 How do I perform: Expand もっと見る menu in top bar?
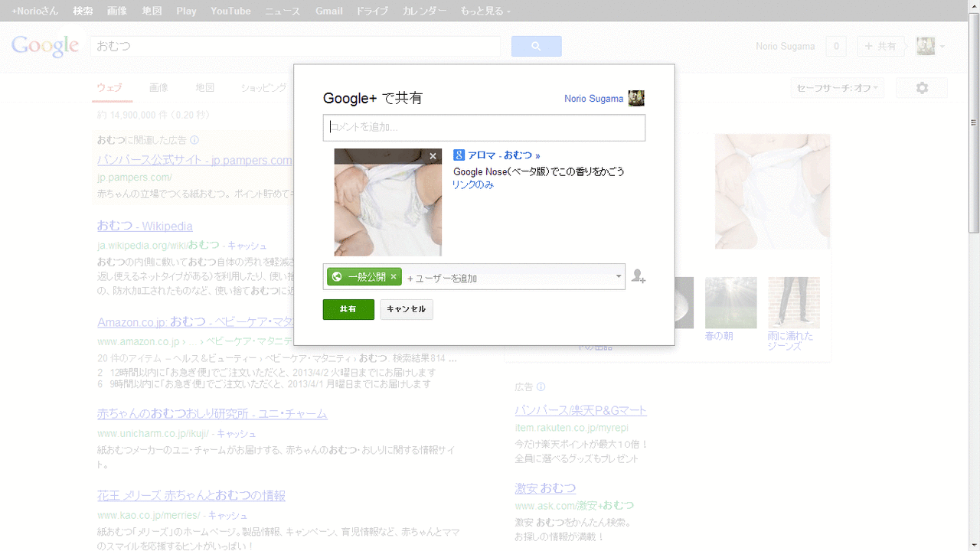(485, 11)
